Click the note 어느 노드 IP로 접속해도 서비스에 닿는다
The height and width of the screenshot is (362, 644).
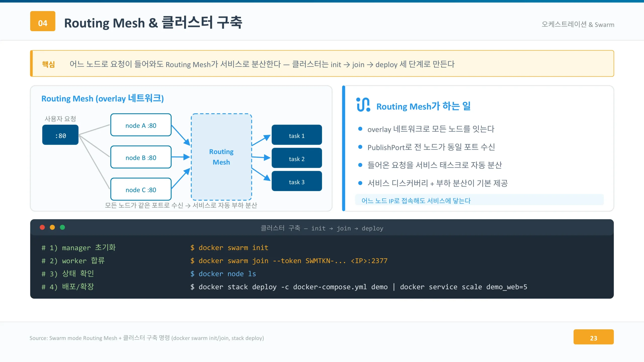(x=416, y=201)
